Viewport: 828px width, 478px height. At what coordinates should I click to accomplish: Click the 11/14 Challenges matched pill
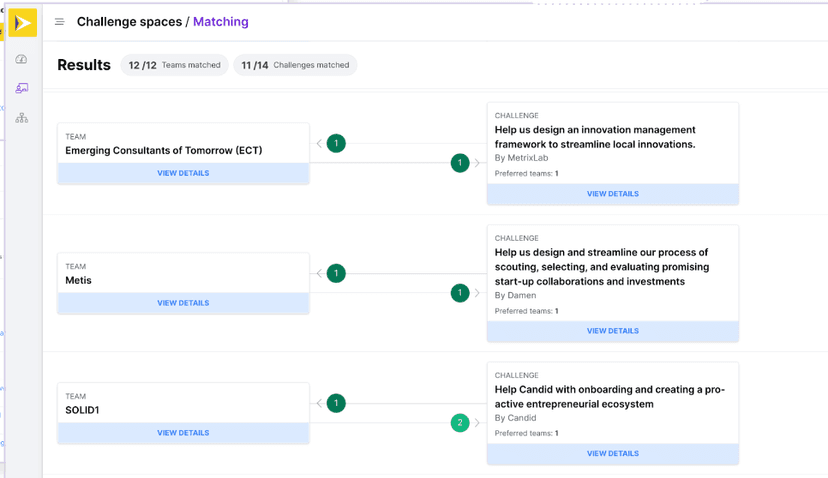click(x=295, y=65)
